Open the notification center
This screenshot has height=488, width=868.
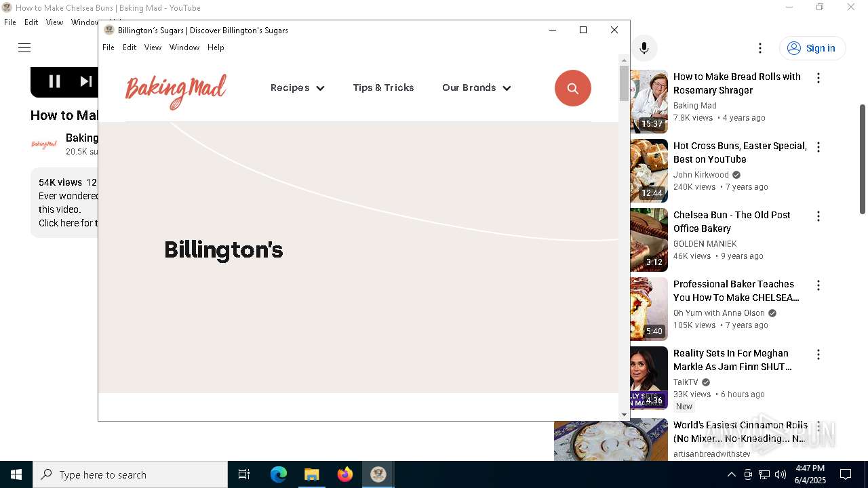click(x=846, y=474)
